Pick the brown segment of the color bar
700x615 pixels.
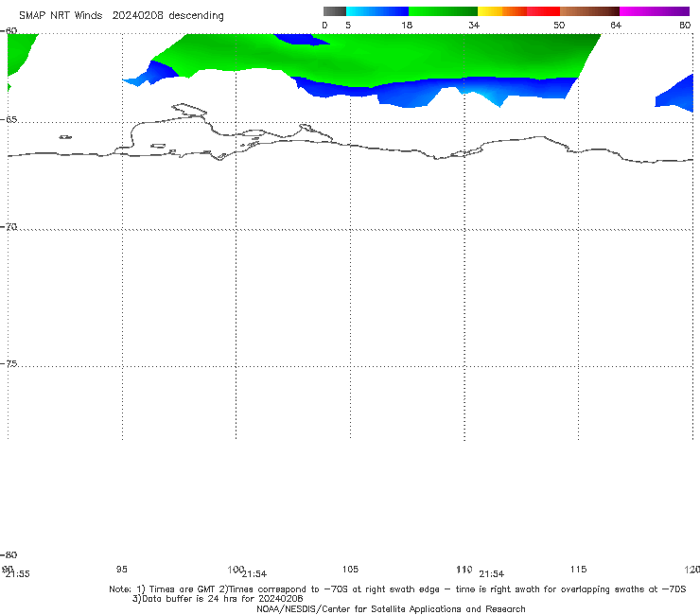(x=589, y=11)
